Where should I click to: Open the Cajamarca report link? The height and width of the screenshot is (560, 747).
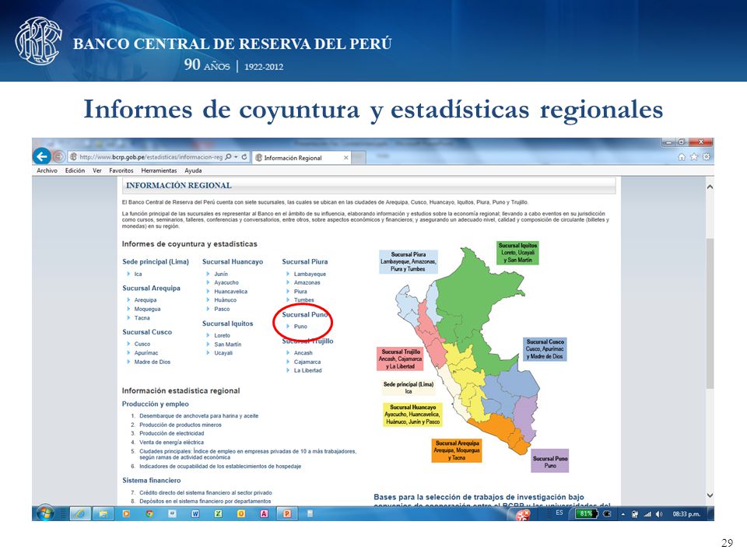tap(307, 362)
